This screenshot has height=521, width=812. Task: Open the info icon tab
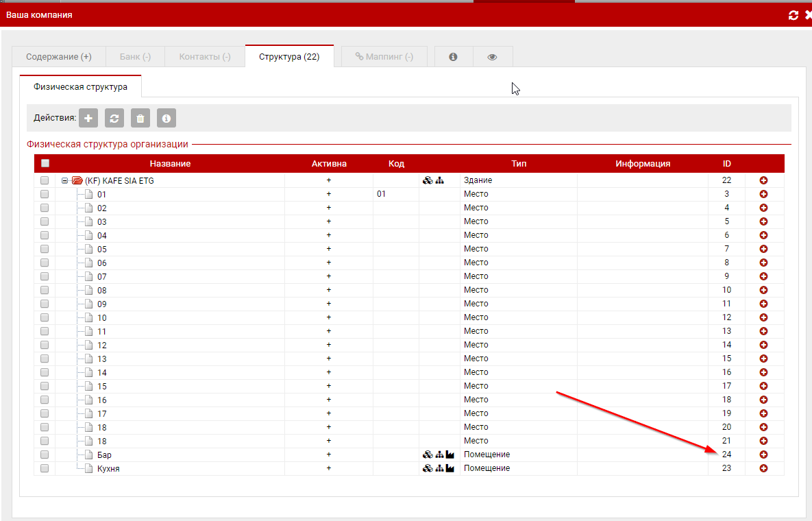[x=453, y=57]
